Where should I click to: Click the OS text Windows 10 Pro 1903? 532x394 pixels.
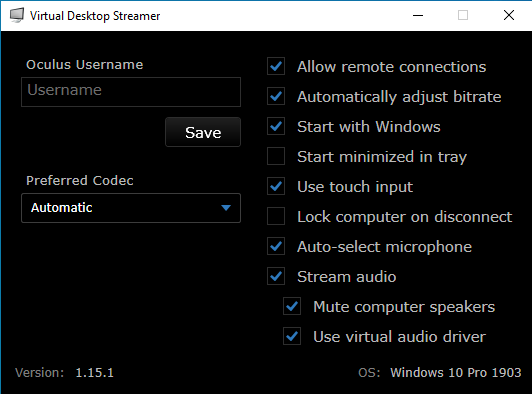pyautogui.click(x=456, y=373)
